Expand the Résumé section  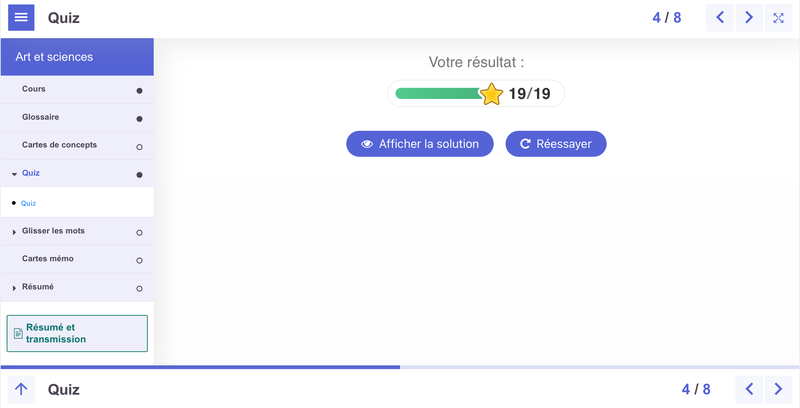[x=14, y=288]
